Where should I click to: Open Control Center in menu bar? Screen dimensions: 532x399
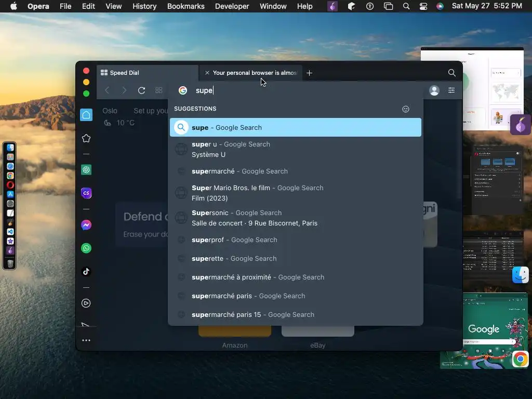coord(423,6)
